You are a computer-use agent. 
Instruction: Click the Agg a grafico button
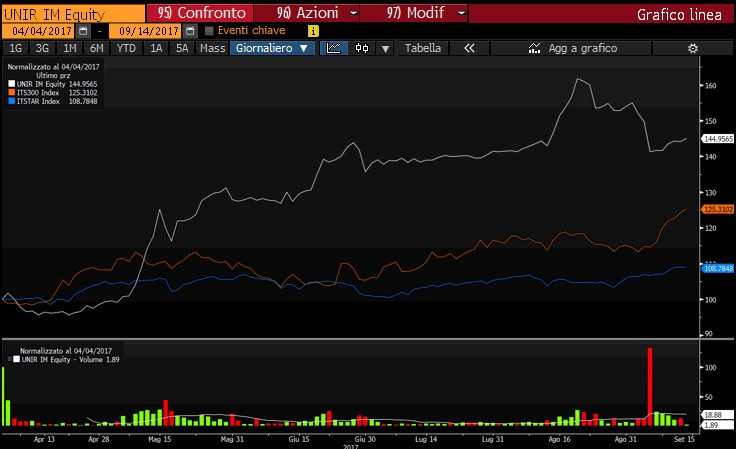(571, 48)
